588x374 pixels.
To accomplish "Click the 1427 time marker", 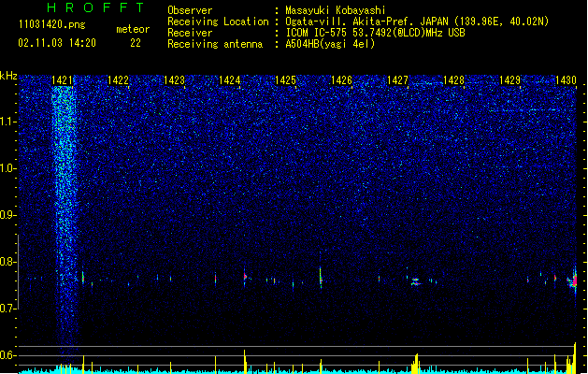I will 397,80.
